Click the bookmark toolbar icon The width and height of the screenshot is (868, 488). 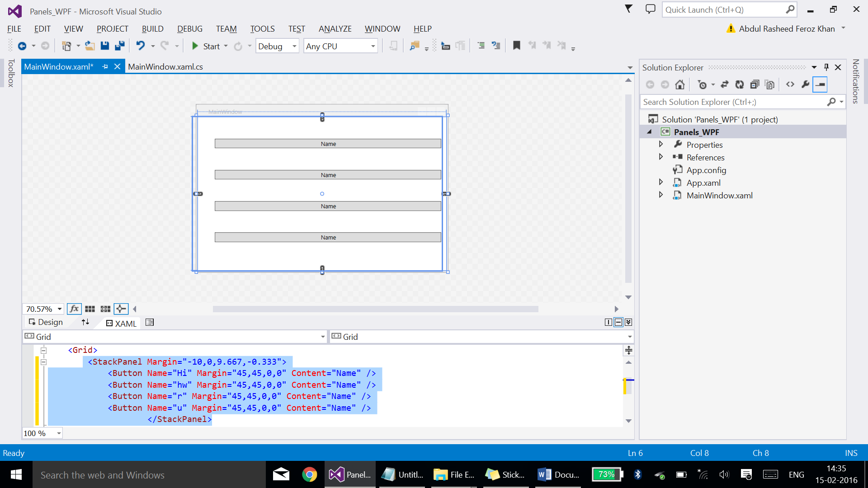coord(517,46)
